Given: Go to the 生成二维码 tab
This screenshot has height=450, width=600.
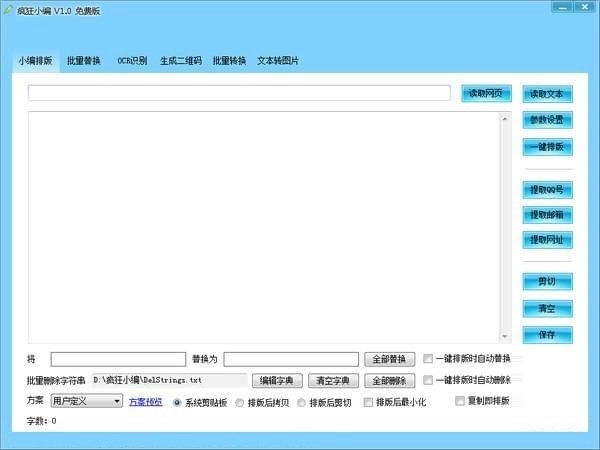Looking at the screenshot, I should click(180, 61).
